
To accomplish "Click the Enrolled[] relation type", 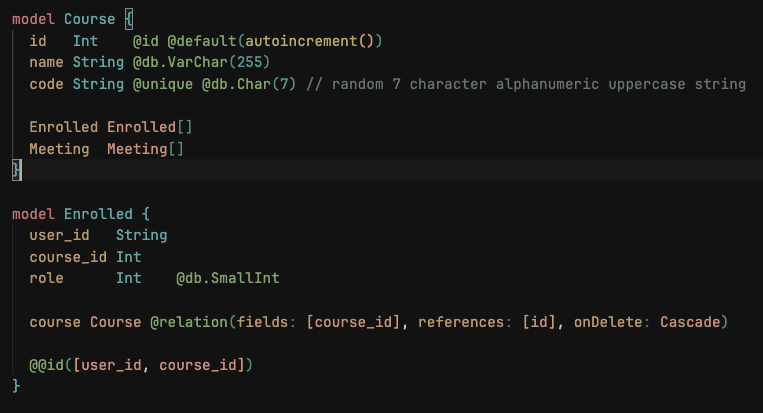I will 150,127.
